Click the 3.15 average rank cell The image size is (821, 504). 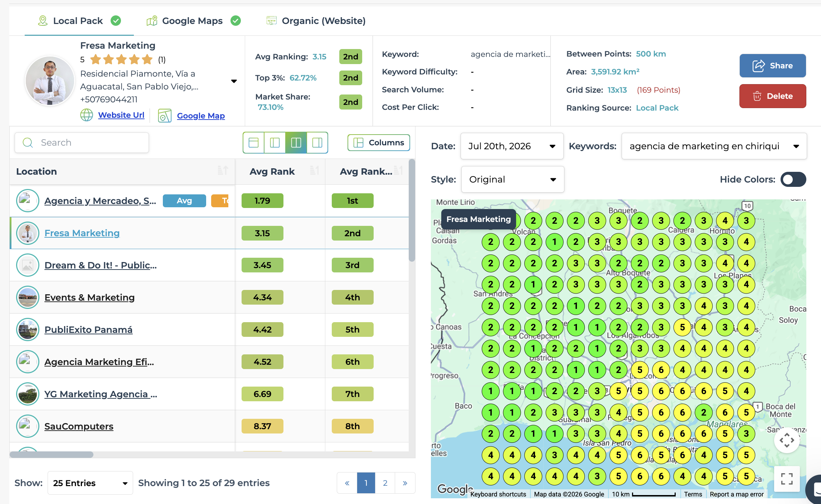point(262,233)
